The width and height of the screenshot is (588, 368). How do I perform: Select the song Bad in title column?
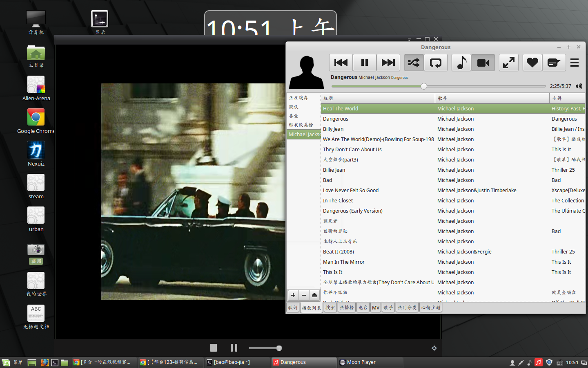tap(327, 180)
